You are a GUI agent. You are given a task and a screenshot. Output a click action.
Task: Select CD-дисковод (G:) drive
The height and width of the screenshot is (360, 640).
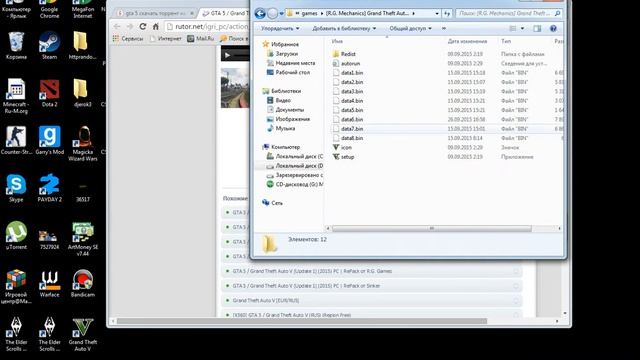pos(295,184)
